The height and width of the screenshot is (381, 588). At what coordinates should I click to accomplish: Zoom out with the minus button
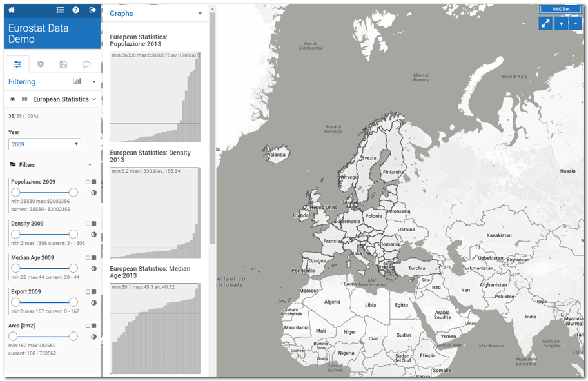[575, 24]
